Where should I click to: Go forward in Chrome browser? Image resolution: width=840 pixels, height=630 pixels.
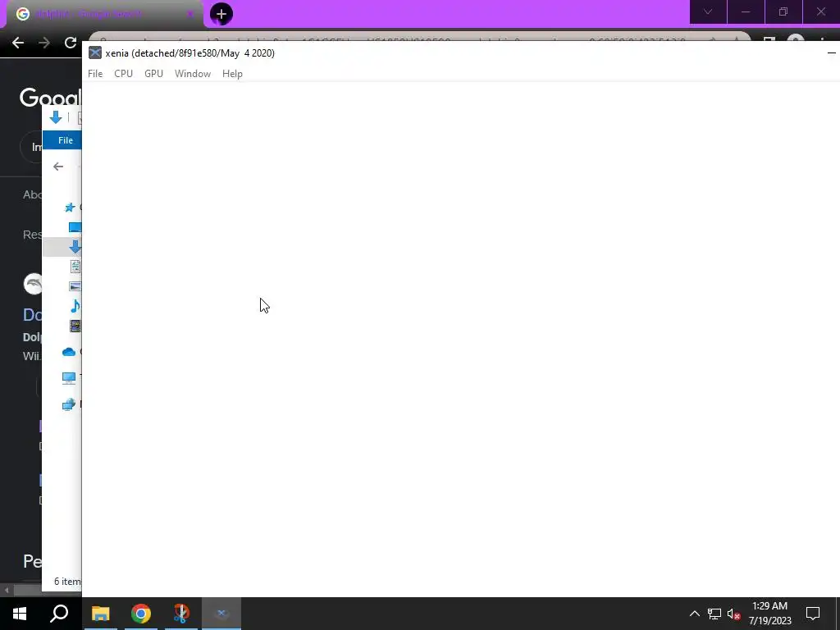pyautogui.click(x=44, y=43)
